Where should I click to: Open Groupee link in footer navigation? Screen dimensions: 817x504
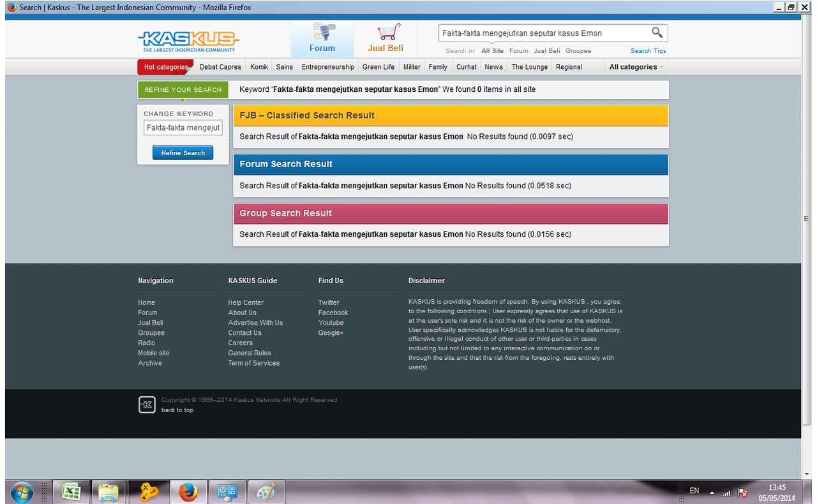tap(151, 333)
